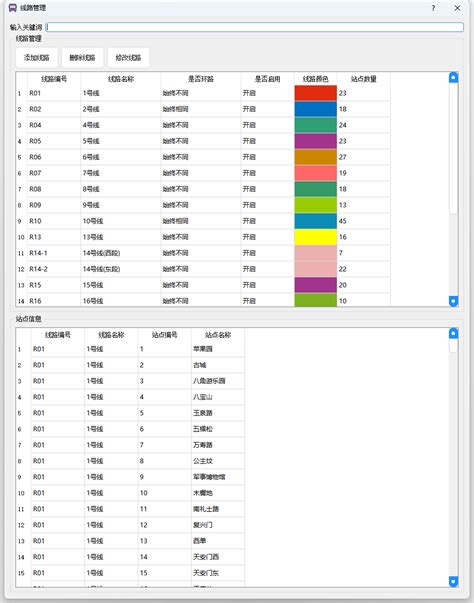
Task: Sort routes by 线路编号 column header
Action: click(x=54, y=79)
